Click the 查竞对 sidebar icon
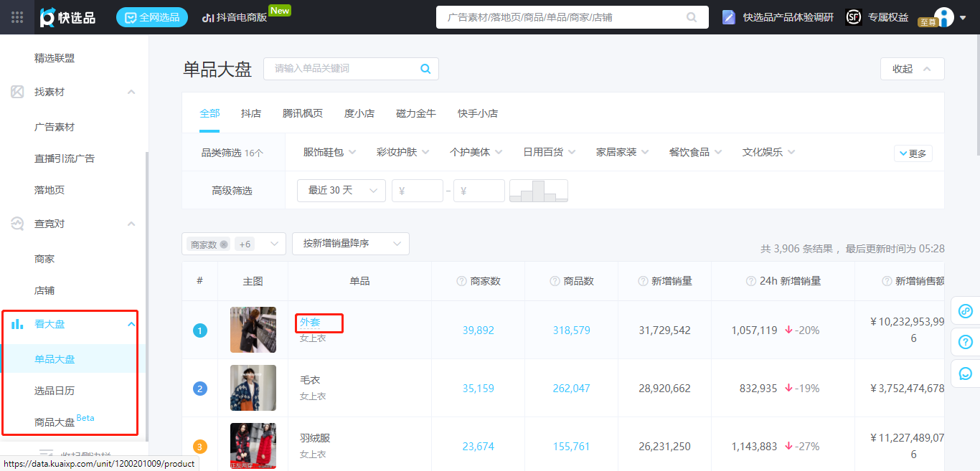The width and height of the screenshot is (980, 471). pos(17,224)
